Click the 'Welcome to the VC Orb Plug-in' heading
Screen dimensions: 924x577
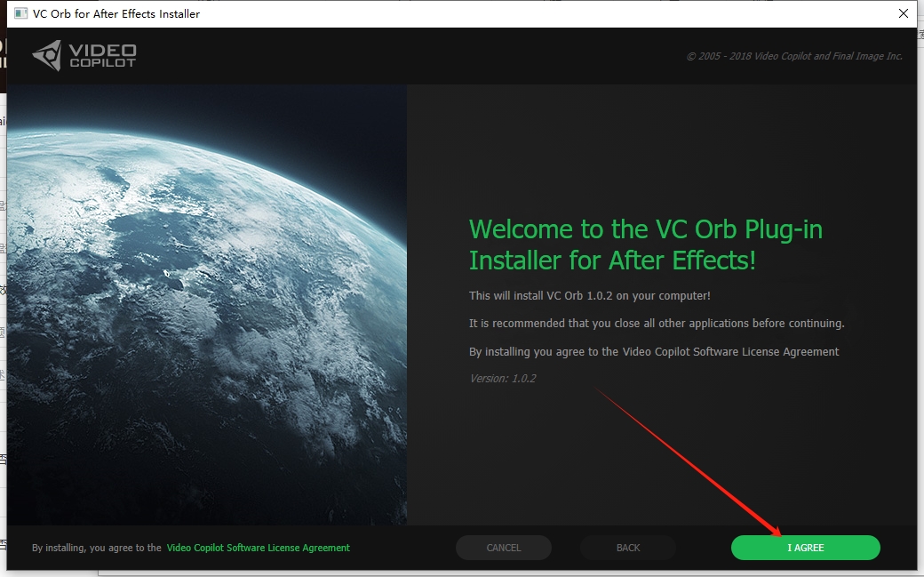click(x=645, y=244)
